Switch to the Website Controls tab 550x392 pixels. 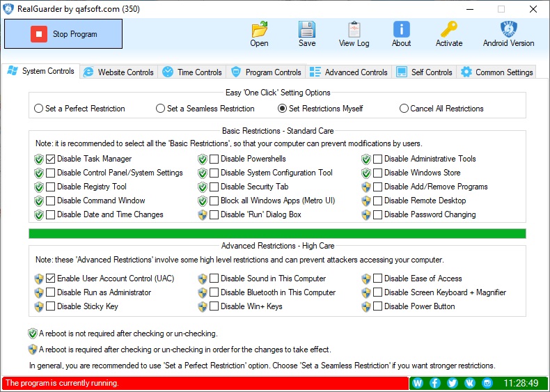click(118, 72)
